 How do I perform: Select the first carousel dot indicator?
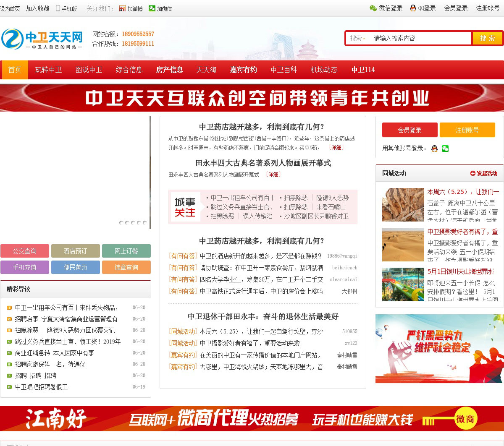(x=121, y=223)
